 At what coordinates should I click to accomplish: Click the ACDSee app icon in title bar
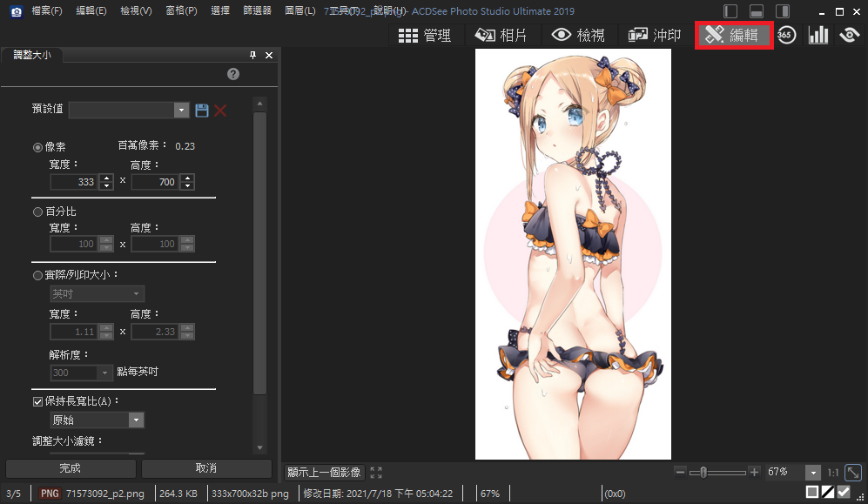click(x=16, y=11)
